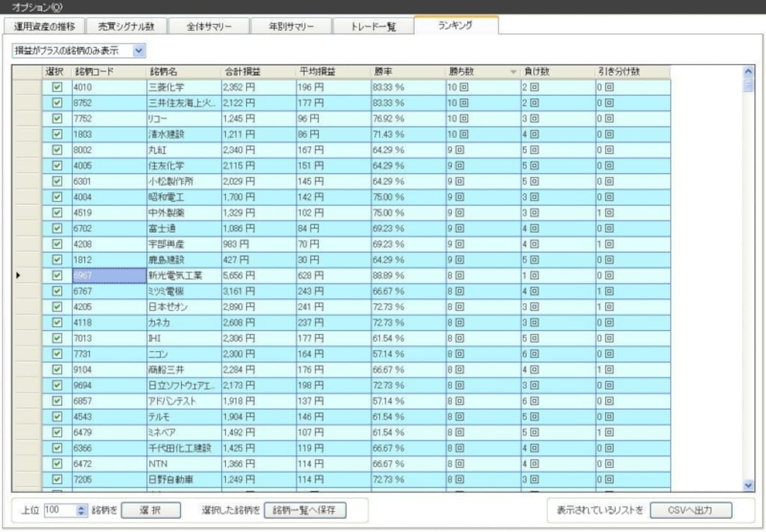
Task: Click the vertical scrollbar thumb
Action: coord(749,84)
